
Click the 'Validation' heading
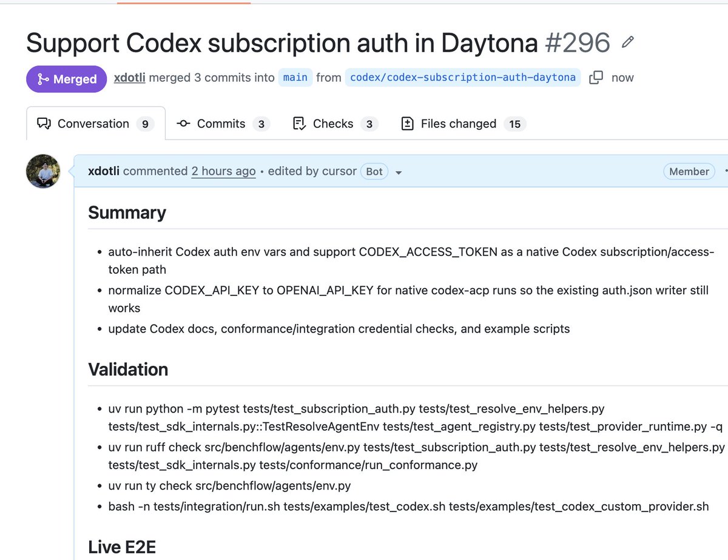[128, 369]
